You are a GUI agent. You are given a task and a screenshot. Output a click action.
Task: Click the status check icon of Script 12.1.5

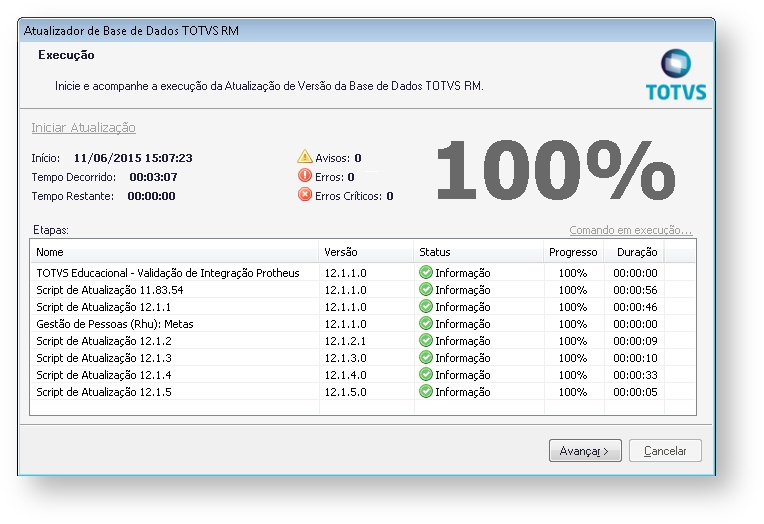tap(426, 391)
